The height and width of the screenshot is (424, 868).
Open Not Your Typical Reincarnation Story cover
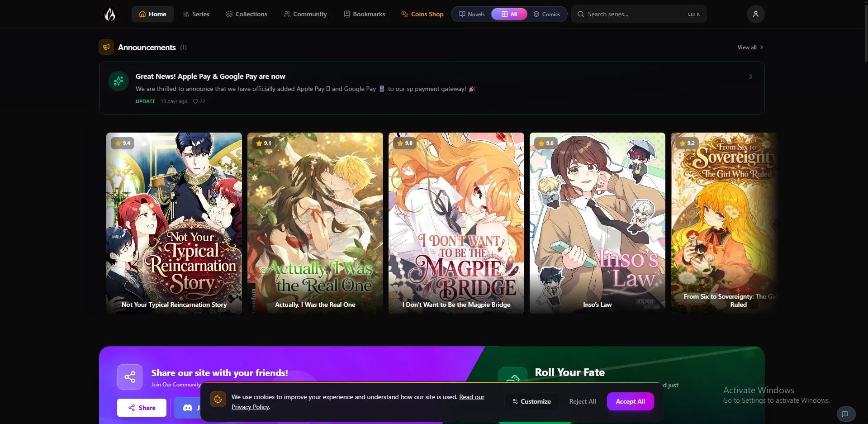174,223
